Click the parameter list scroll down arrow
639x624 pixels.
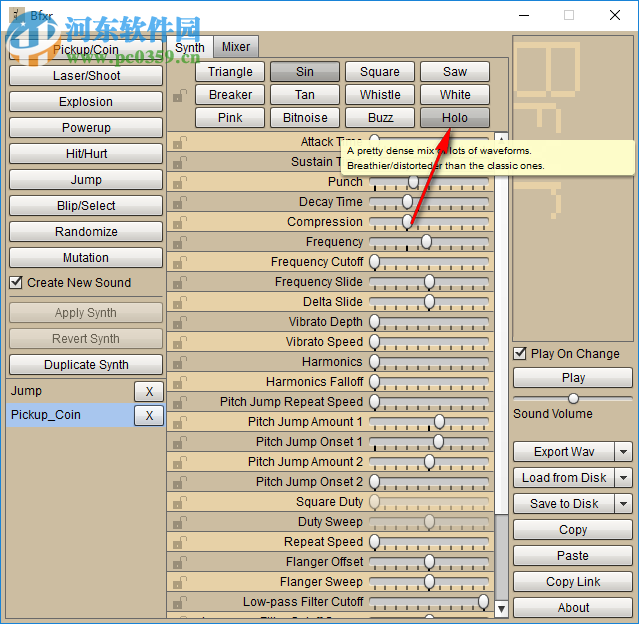501,609
